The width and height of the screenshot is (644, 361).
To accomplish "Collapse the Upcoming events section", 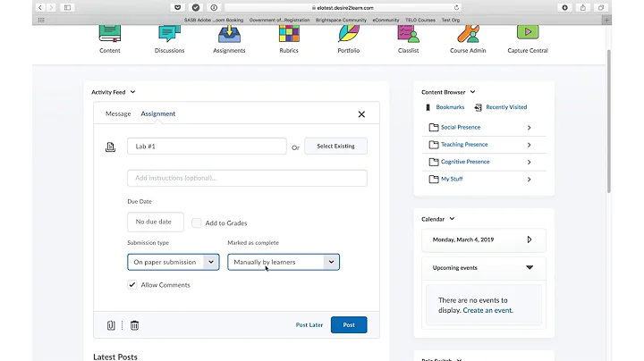I will pyautogui.click(x=530, y=267).
